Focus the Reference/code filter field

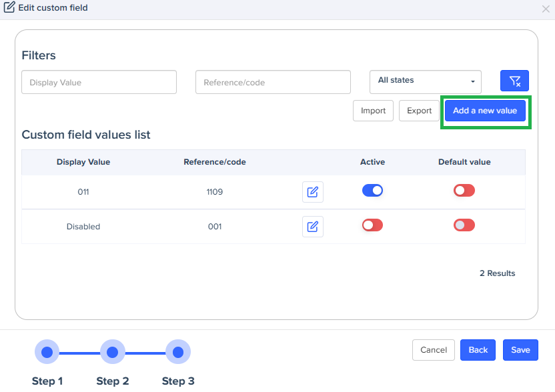click(x=273, y=82)
